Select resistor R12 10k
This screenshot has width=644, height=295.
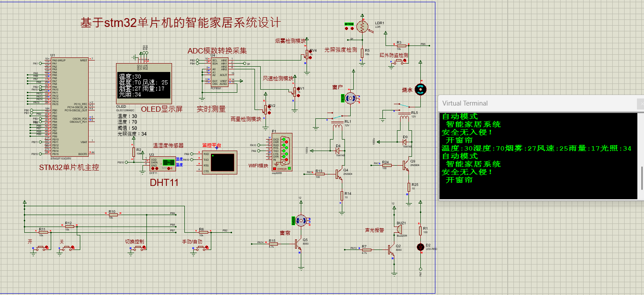[69, 226]
